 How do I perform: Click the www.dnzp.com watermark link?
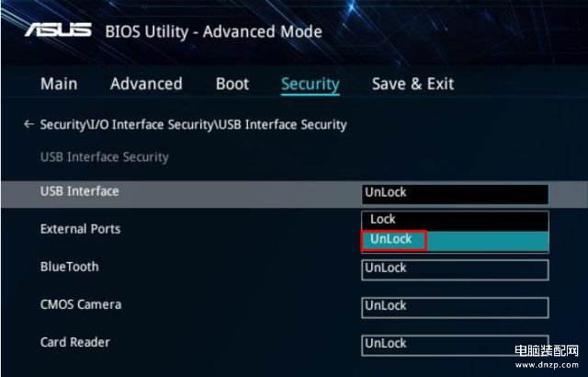(547, 365)
